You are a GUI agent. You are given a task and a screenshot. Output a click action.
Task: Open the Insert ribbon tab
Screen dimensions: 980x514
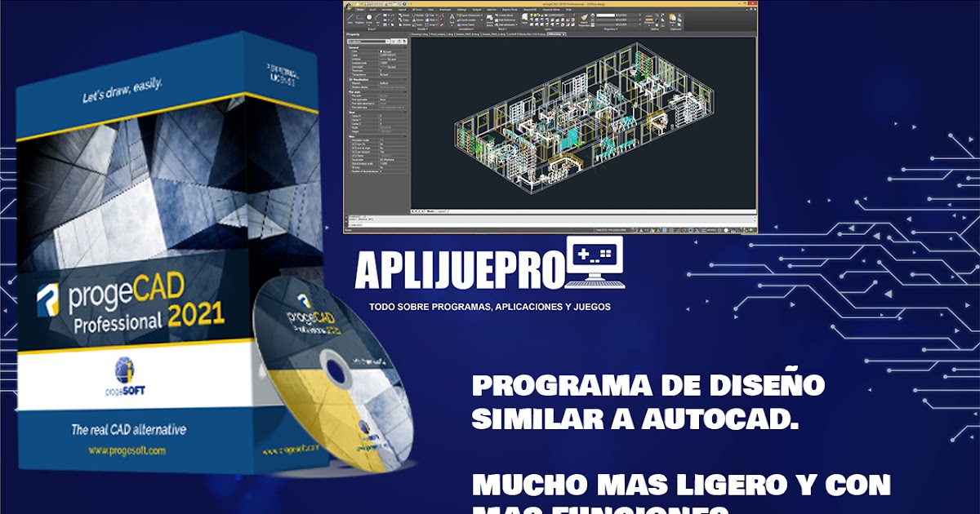point(372,10)
